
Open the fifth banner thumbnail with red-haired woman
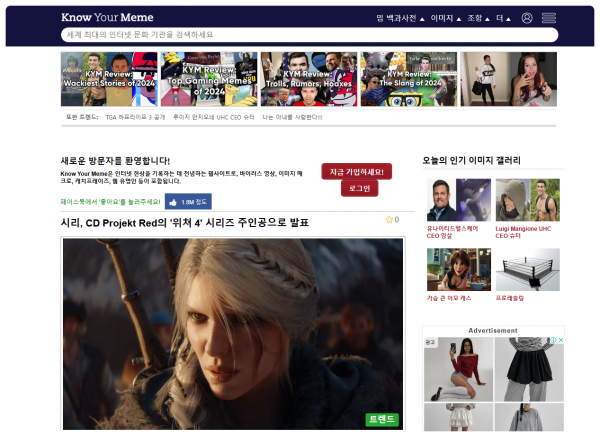[509, 79]
